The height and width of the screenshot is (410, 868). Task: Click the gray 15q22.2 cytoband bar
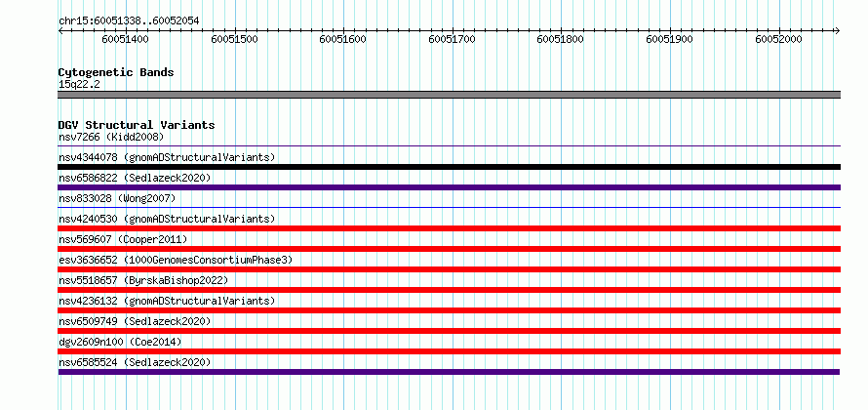click(x=449, y=95)
